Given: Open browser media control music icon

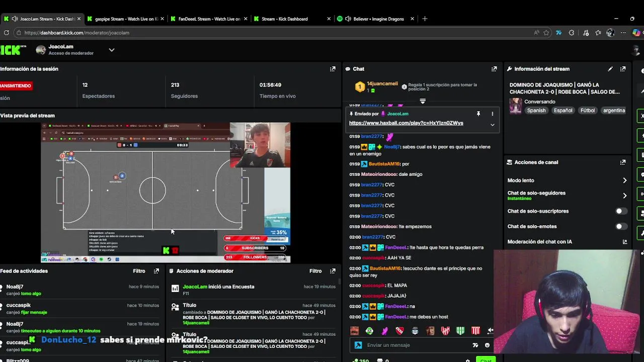Looking at the screenshot, I should pyautogui.click(x=586, y=33).
